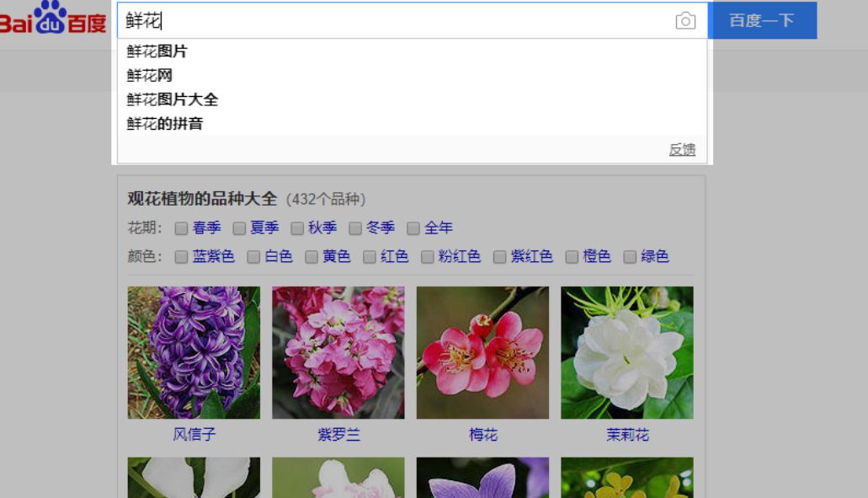Check the 绿色 color checkbox
The image size is (868, 498).
[630, 257]
